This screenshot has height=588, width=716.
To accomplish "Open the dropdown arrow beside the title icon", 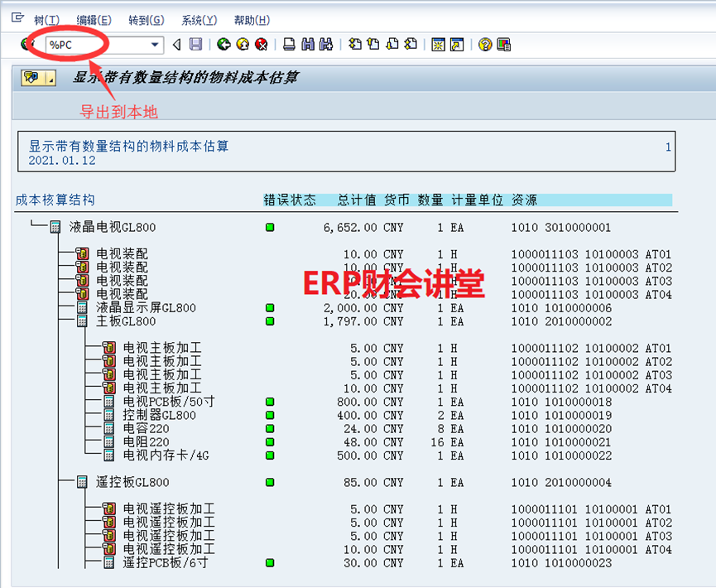I will point(51,79).
